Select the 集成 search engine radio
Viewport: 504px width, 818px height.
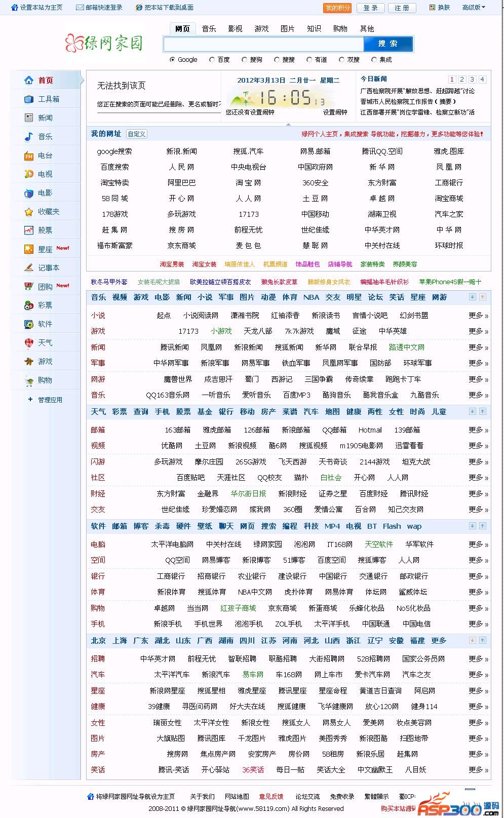pyautogui.click(x=374, y=59)
